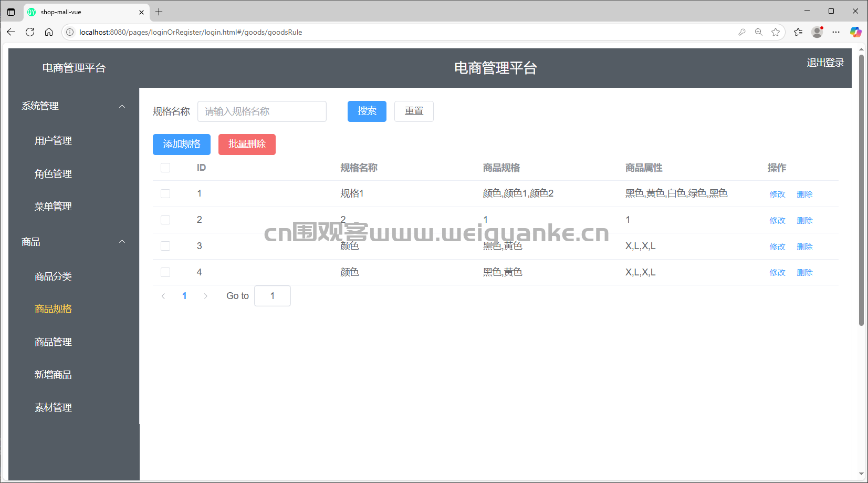The image size is (868, 483).
Task: Open 菜单管理 in the sidebar
Action: pos(53,207)
